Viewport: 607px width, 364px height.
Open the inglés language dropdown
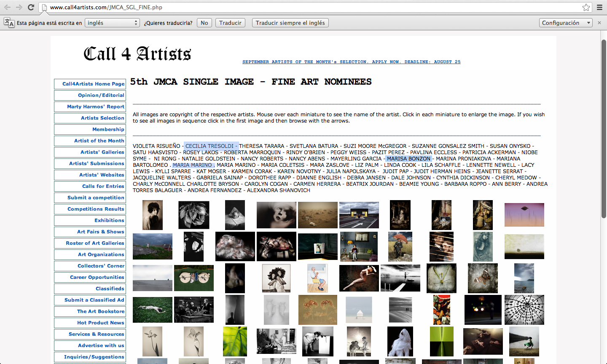[112, 23]
